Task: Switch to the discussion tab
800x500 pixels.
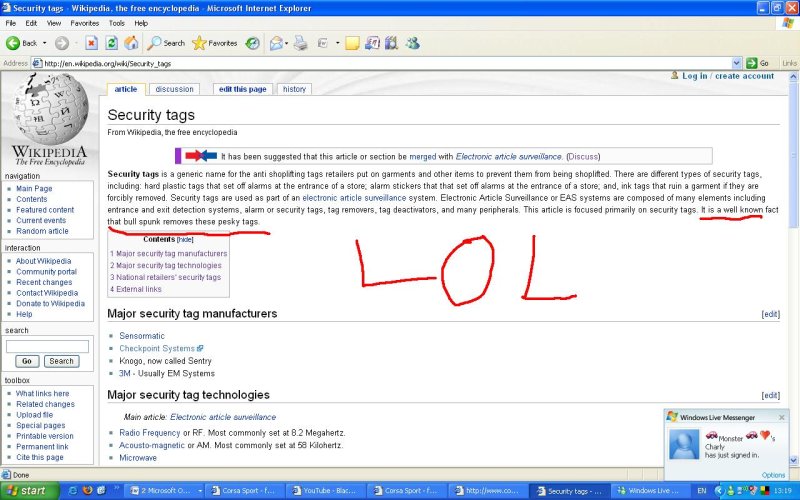Action: pos(174,89)
